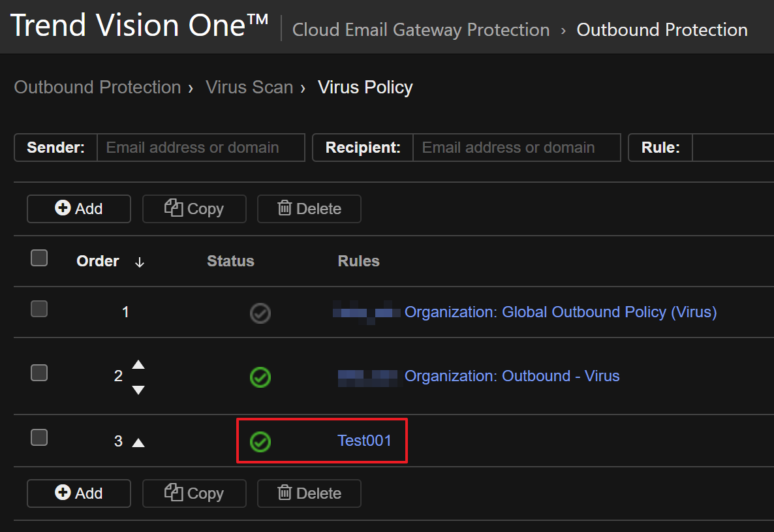774x532 pixels.
Task: Go to Virus Scan breadcrumb
Action: 249,87
